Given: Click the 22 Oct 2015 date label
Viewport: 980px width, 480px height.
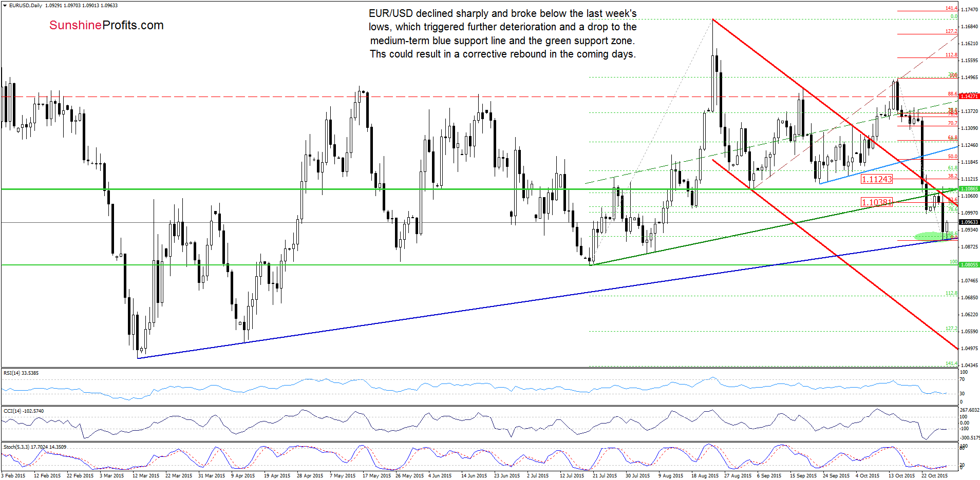Looking at the screenshot, I should pos(935,476).
